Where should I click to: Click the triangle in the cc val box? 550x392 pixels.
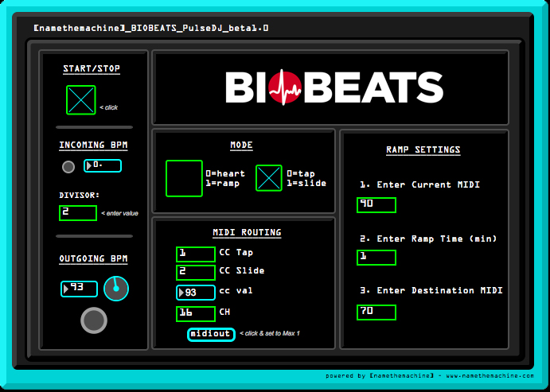[x=181, y=293]
